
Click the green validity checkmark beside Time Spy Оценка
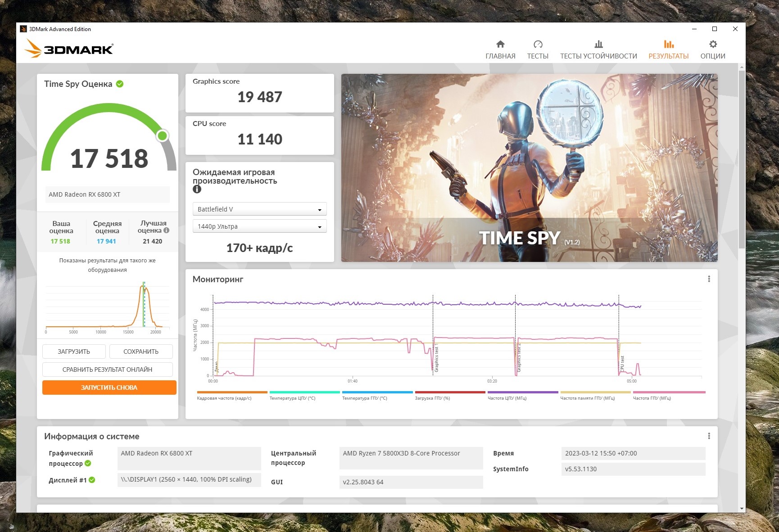click(x=120, y=84)
